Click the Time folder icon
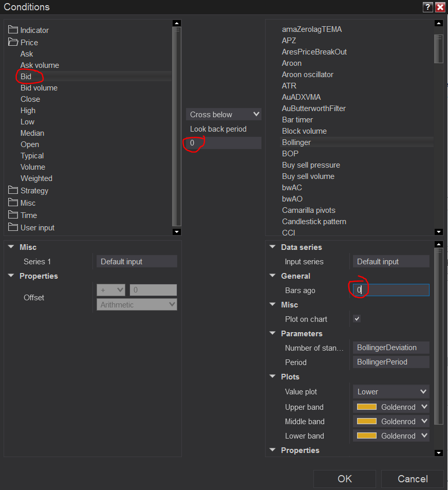 (x=13, y=215)
